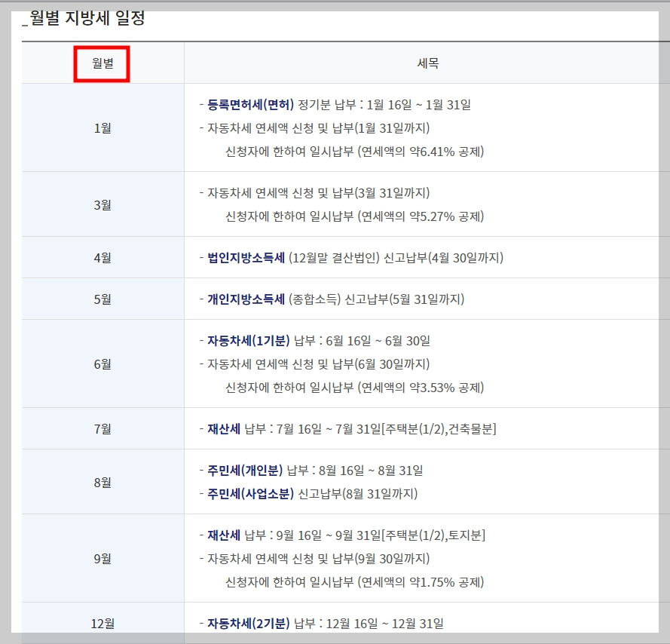
Task: Click text mentioning 약1.75% 공제
Action: (x=355, y=582)
